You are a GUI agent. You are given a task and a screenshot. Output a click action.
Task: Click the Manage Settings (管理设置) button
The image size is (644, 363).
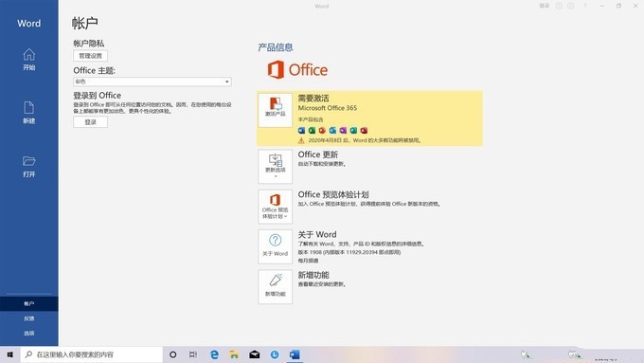pyautogui.click(x=90, y=56)
